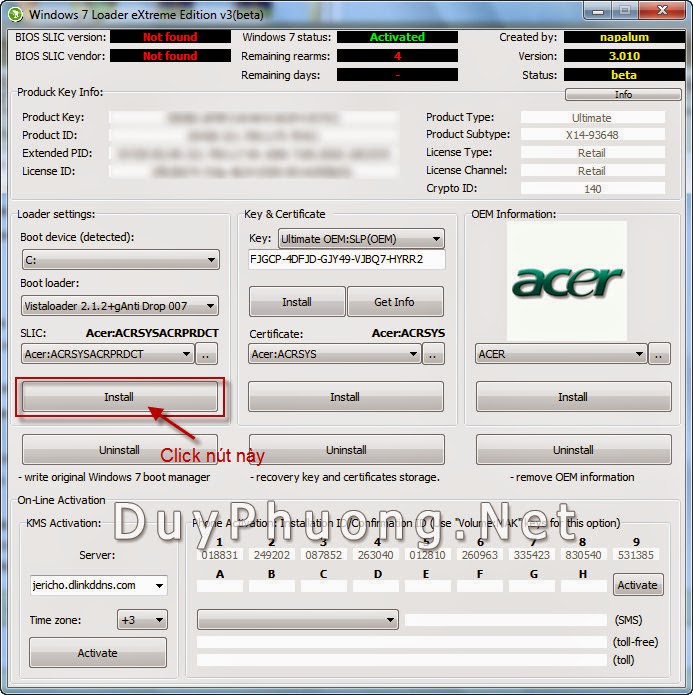Click installation ID block 531385

(x=636, y=555)
